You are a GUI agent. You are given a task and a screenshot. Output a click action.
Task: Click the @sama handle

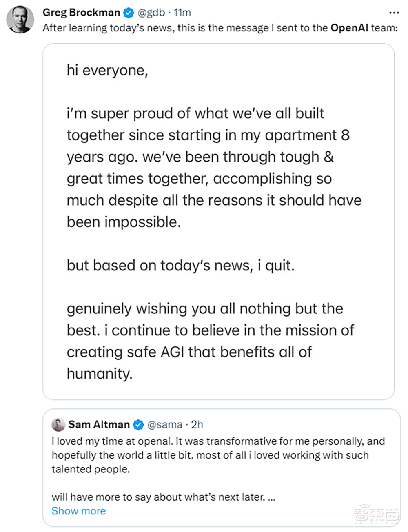click(x=164, y=425)
